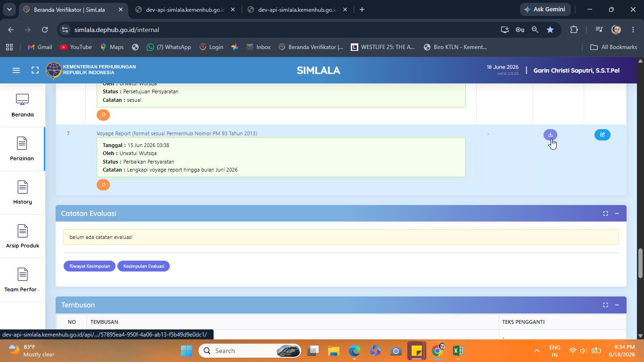Open the Maps bookmark
Viewport: 644px width, 362px height.
coord(112,47)
